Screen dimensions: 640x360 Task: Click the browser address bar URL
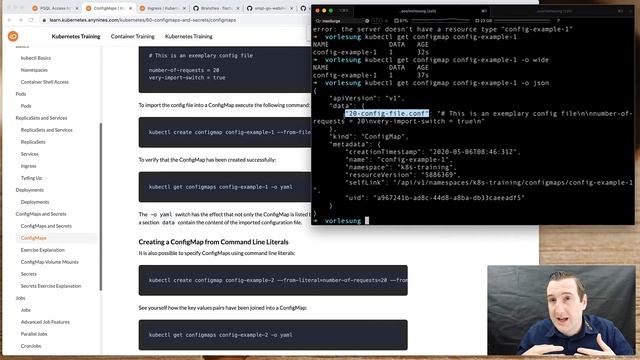click(x=142, y=20)
